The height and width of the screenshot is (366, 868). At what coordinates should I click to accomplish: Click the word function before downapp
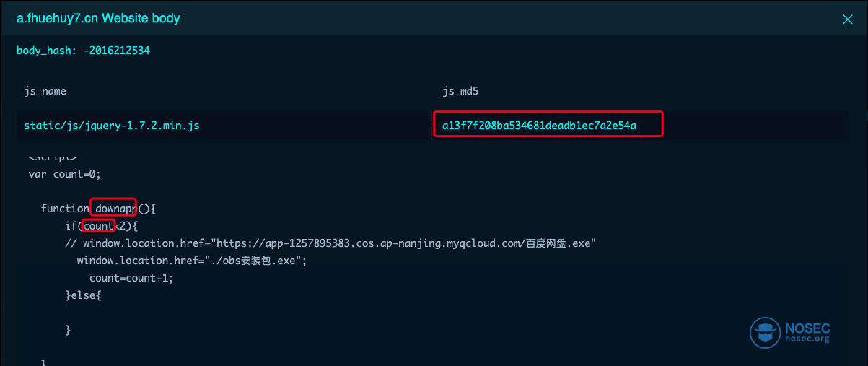click(x=65, y=209)
